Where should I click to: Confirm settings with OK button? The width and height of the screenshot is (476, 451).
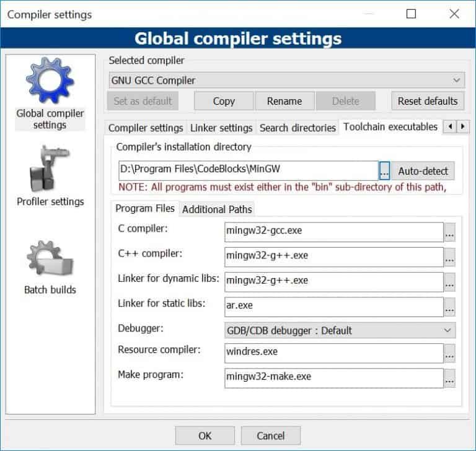coord(205,436)
